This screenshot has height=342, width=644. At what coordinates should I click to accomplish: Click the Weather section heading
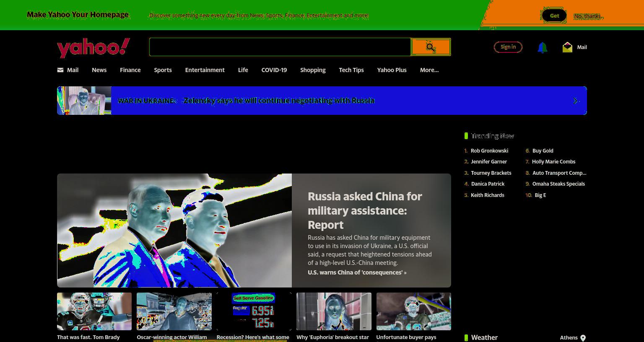point(484,338)
